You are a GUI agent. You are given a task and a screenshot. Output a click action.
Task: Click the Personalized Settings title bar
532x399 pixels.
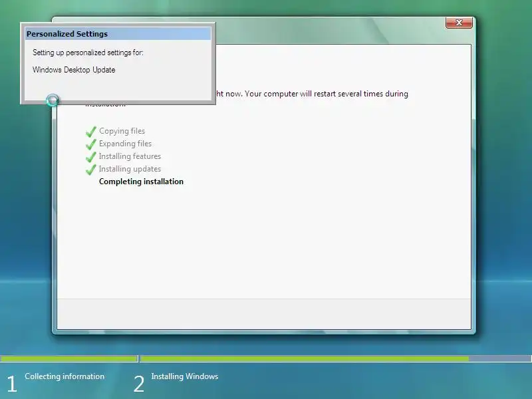(x=118, y=34)
